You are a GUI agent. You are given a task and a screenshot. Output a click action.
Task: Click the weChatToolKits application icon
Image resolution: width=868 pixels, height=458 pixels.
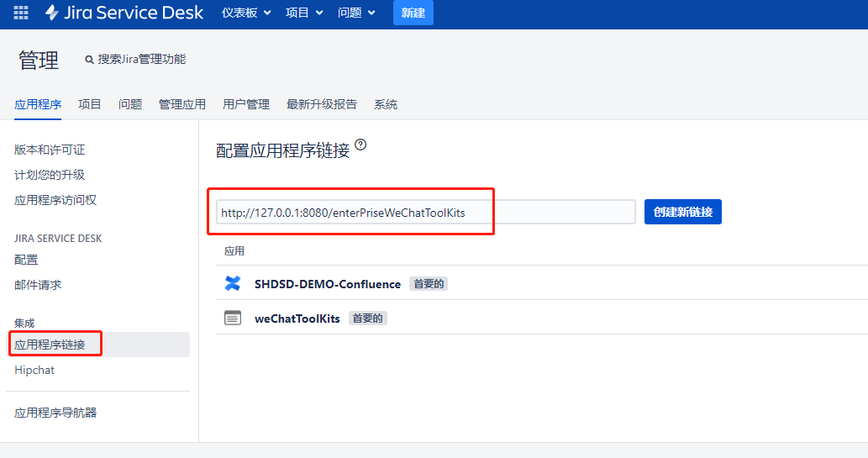[x=233, y=318]
